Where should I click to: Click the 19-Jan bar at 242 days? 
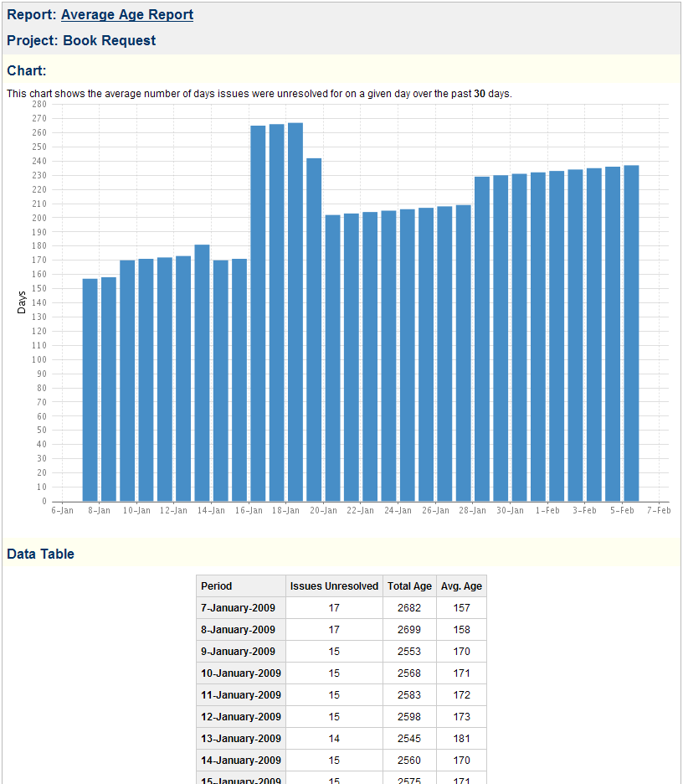coord(314,330)
